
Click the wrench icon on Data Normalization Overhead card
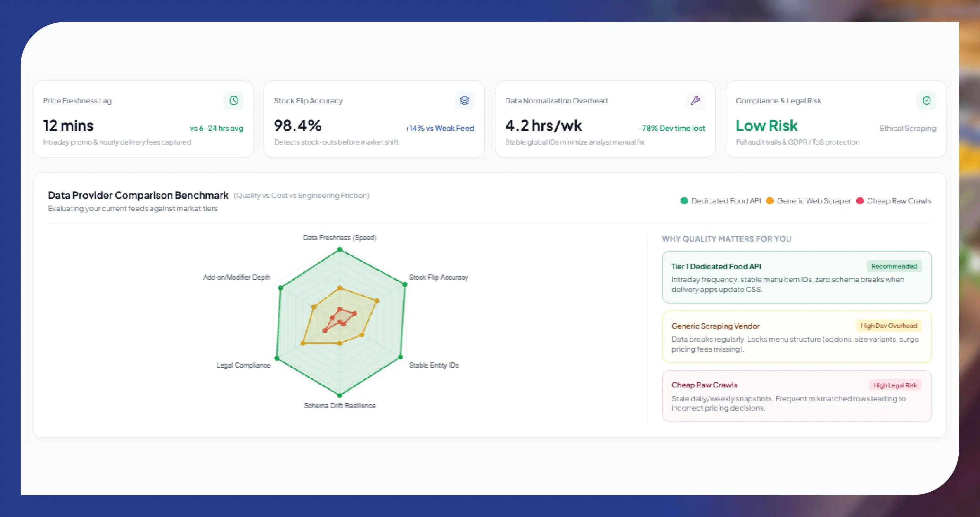696,100
